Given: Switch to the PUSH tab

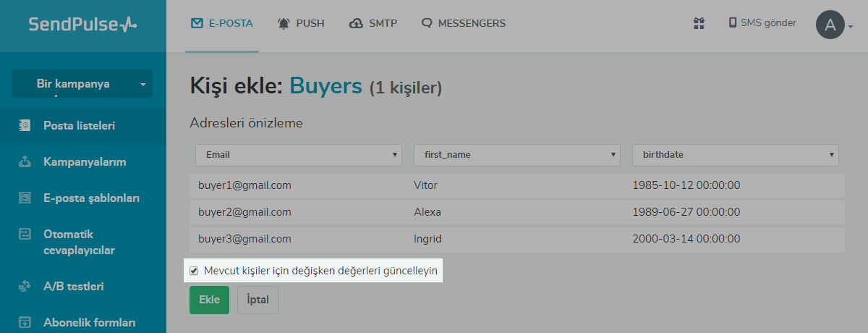Looking at the screenshot, I should (x=301, y=23).
